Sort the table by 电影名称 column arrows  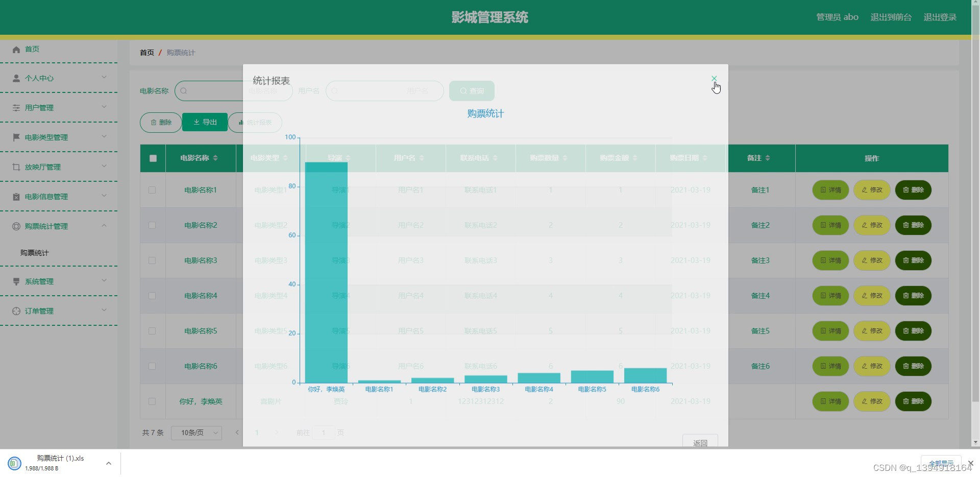point(215,158)
